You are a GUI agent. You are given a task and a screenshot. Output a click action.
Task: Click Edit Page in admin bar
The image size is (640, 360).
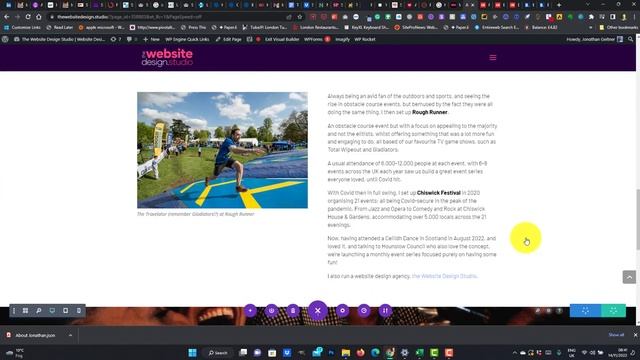point(229,39)
